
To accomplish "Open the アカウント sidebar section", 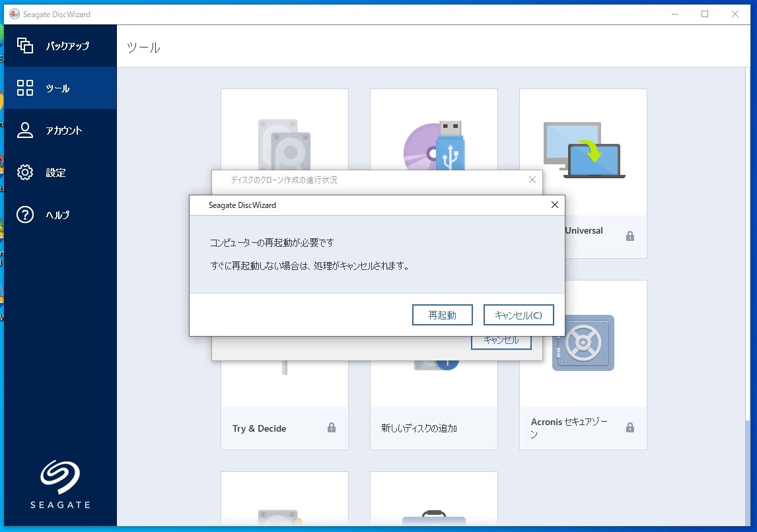I will [60, 130].
